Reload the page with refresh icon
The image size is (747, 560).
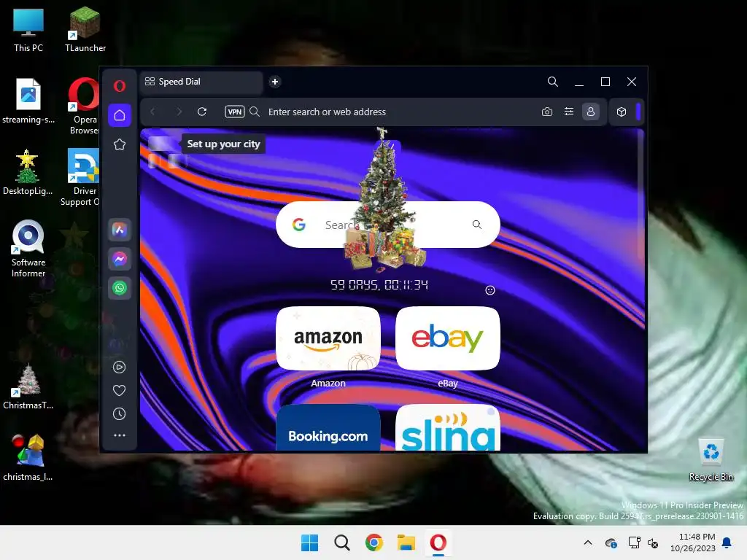pos(202,112)
